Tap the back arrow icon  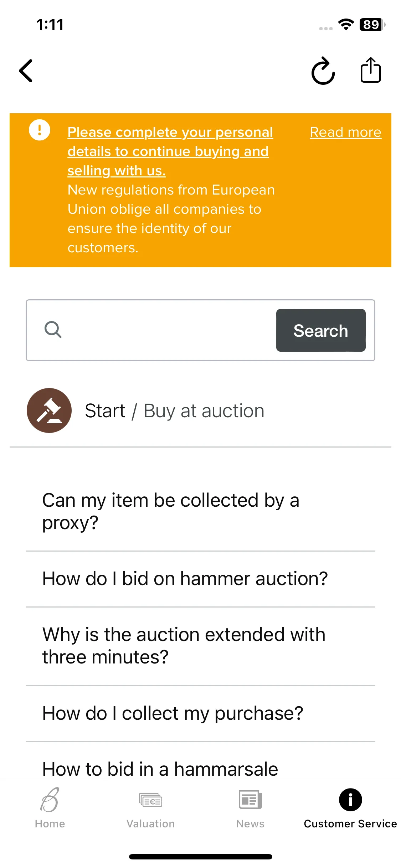point(26,71)
